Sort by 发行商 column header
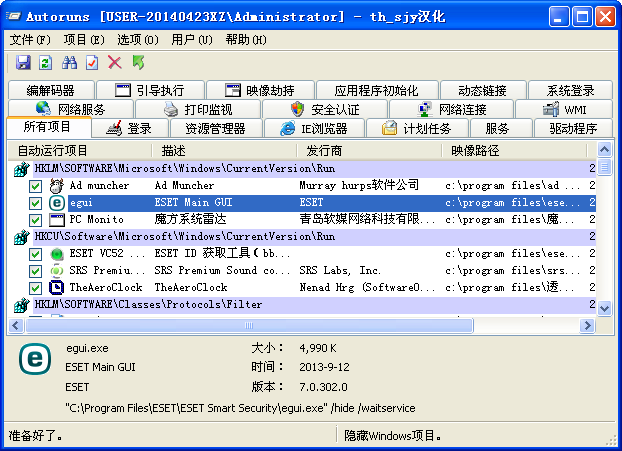 click(x=369, y=151)
